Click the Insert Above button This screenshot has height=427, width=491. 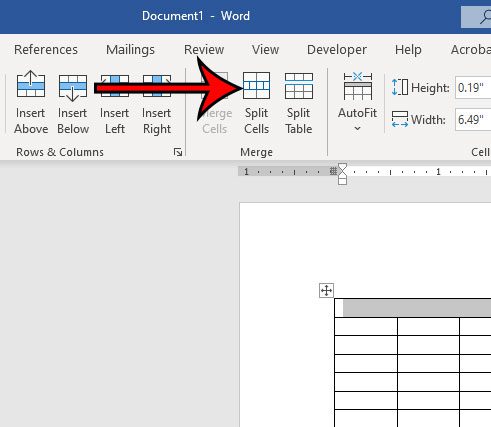click(x=31, y=102)
